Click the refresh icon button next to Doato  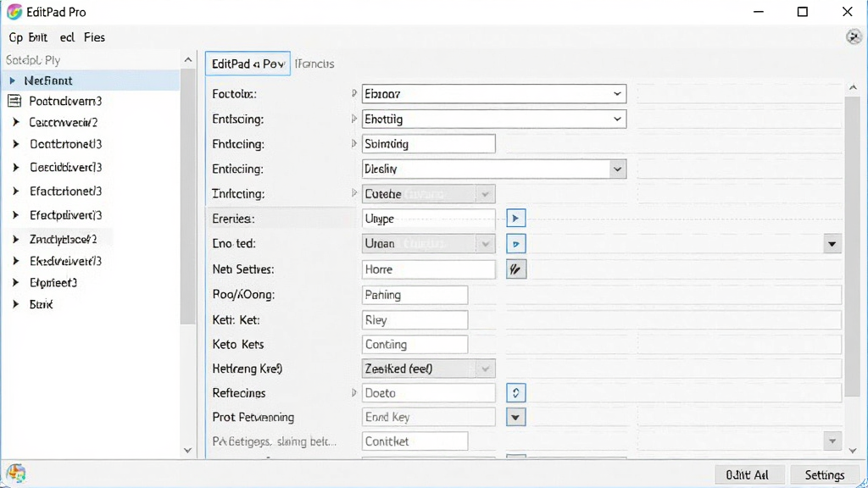pyautogui.click(x=515, y=393)
